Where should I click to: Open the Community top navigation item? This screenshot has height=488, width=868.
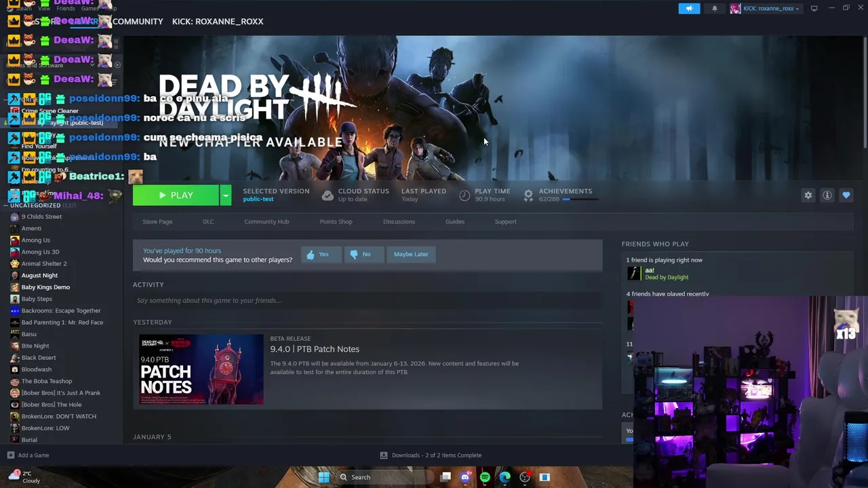click(138, 22)
